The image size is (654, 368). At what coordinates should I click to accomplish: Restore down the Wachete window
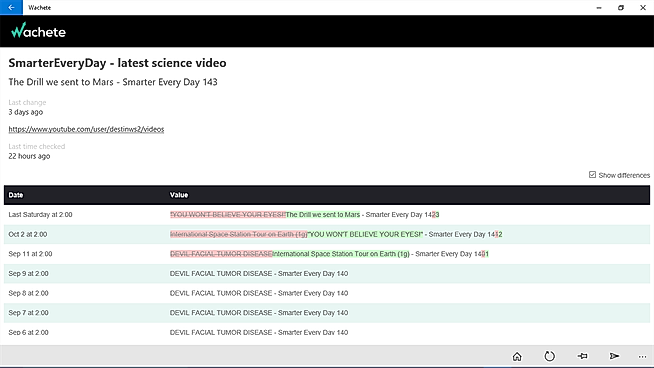point(621,8)
